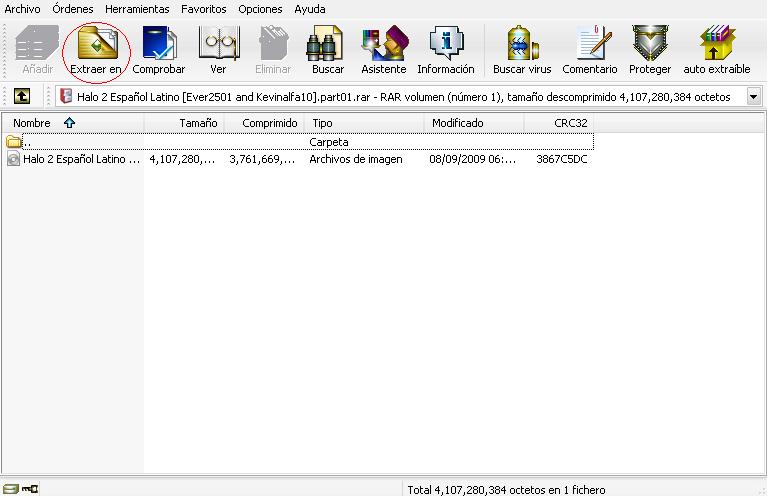767x496 pixels.
Task: Sort by Tamaño column header
Action: click(x=184, y=123)
